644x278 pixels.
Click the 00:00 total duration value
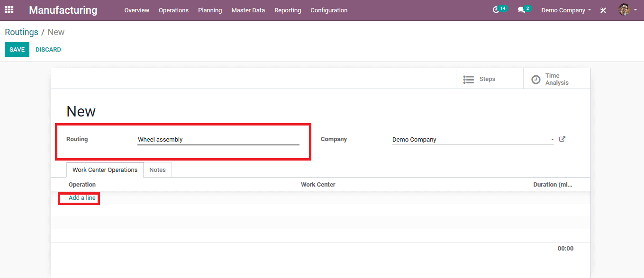coord(565,249)
